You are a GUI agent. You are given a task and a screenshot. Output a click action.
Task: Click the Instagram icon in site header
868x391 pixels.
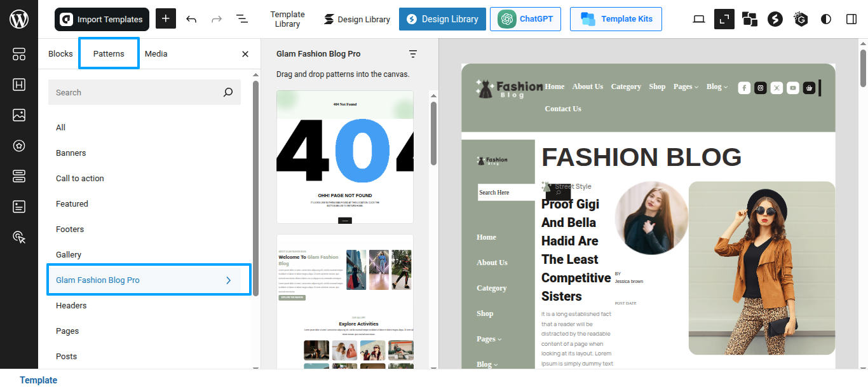761,88
